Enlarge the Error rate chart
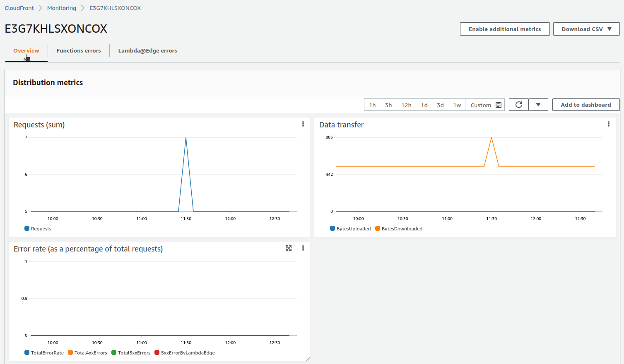 (289, 248)
